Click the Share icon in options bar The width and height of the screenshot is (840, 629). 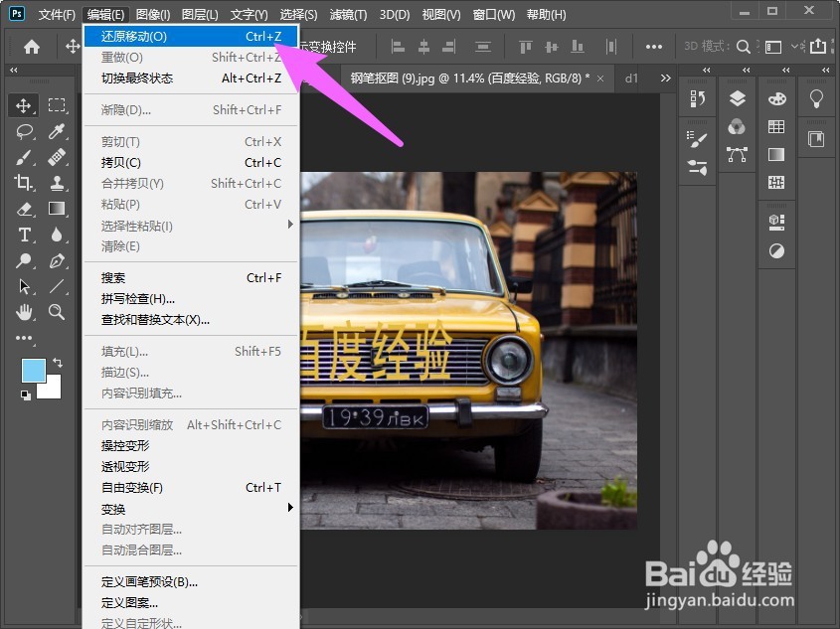(818, 46)
